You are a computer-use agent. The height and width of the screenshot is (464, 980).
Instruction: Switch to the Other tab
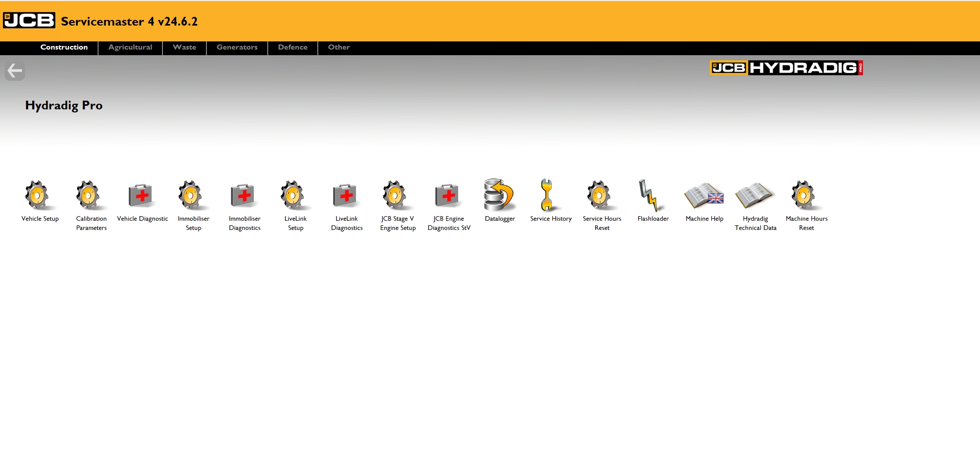pos(339,48)
